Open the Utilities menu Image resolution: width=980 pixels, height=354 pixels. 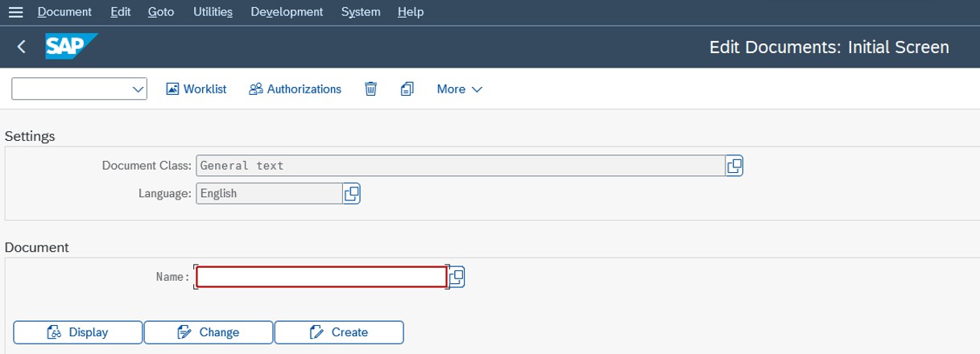[x=213, y=12]
